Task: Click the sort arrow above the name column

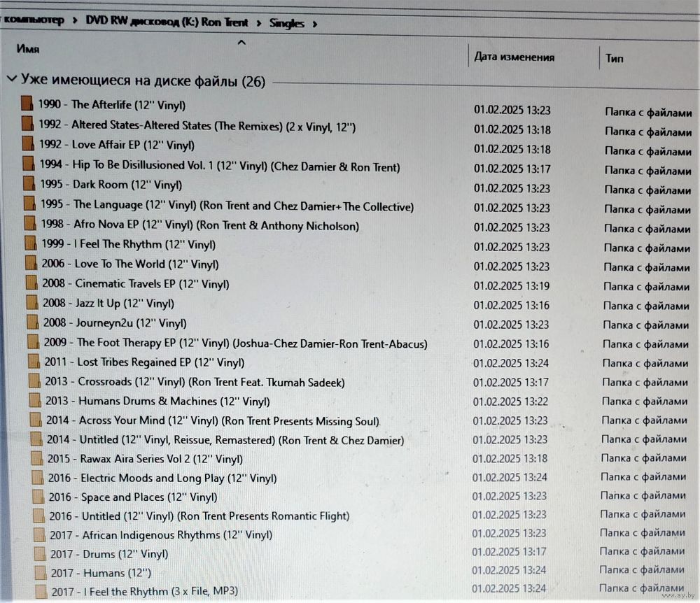Action: (x=241, y=43)
